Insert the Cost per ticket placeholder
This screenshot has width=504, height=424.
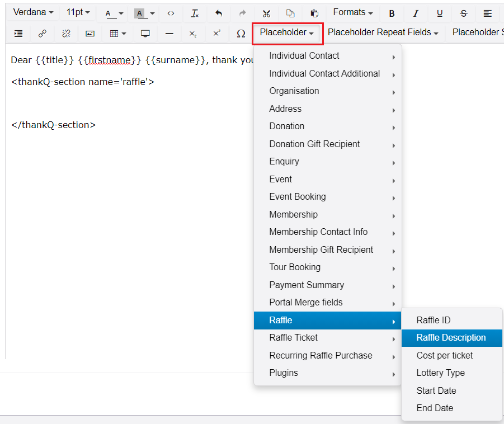451,356
